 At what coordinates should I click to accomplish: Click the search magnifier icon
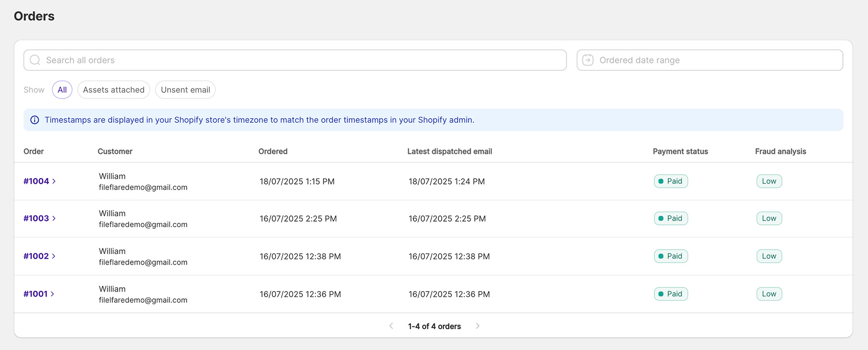click(35, 60)
